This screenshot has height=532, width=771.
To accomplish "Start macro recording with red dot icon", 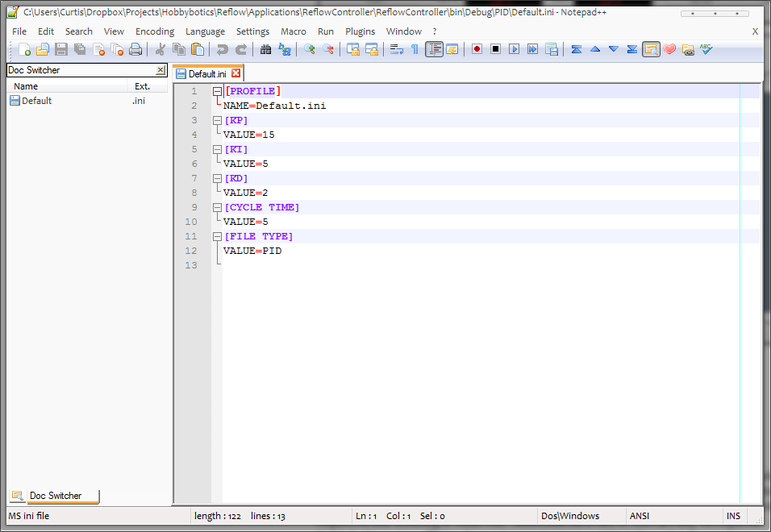I will pyautogui.click(x=477, y=50).
